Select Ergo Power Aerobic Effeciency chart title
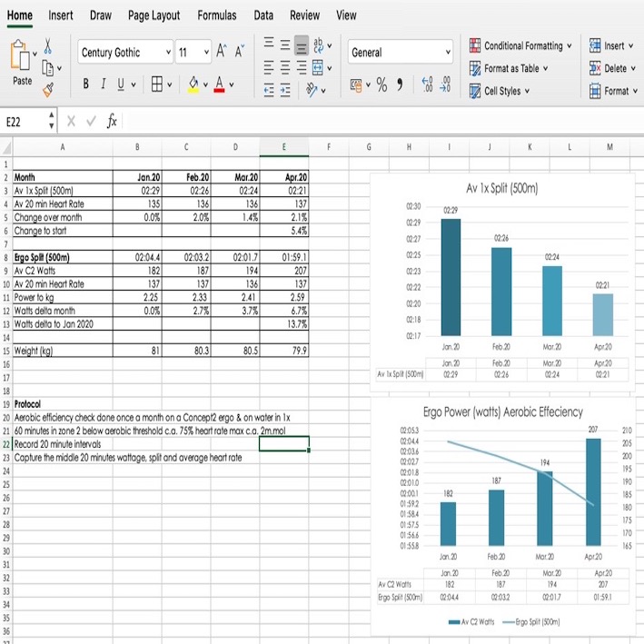 [x=502, y=412]
